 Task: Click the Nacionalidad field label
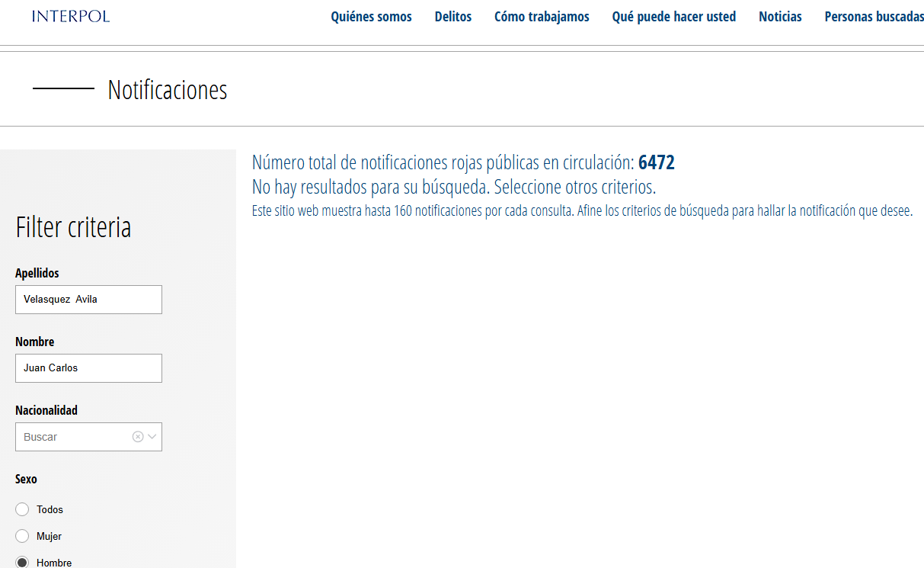coord(46,410)
